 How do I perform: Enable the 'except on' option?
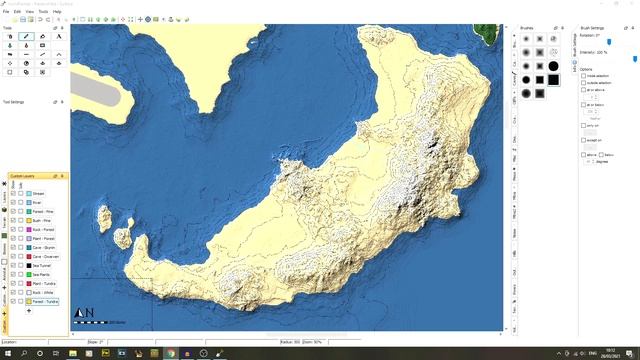click(x=583, y=140)
